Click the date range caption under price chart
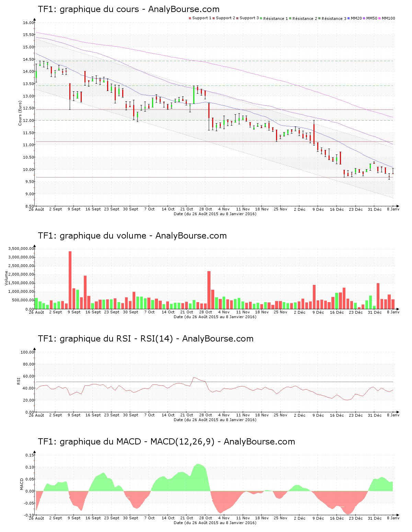 click(x=215, y=214)
